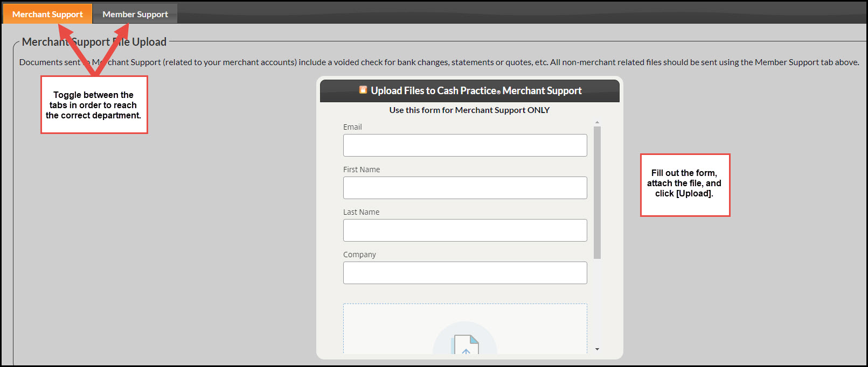Viewport: 868px width, 367px height.
Task: Click the 'First Name' field label
Action: click(x=362, y=170)
